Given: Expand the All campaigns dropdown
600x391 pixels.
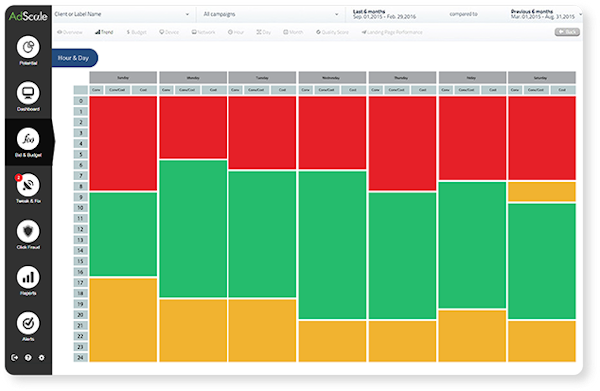Looking at the screenshot, I should 270,14.
